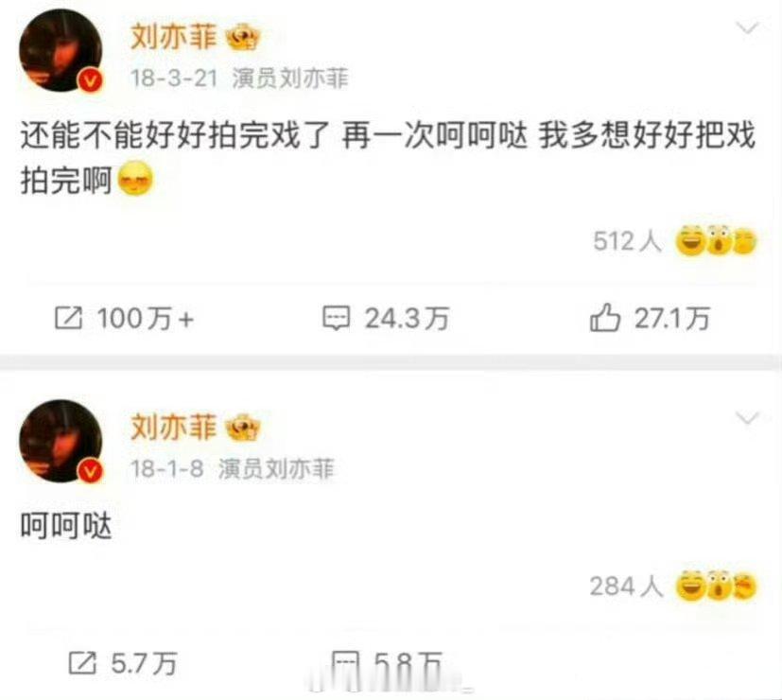
Task: Expand the chevron menu on the 18-3-21 post
Action: (x=748, y=28)
